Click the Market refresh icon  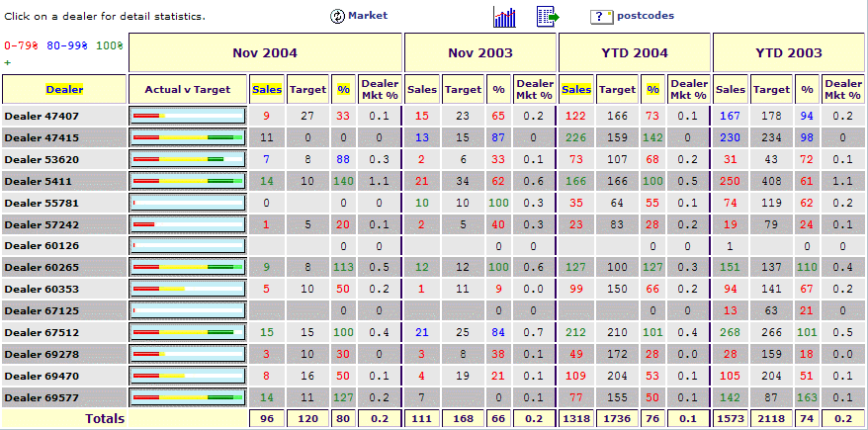pos(337,17)
